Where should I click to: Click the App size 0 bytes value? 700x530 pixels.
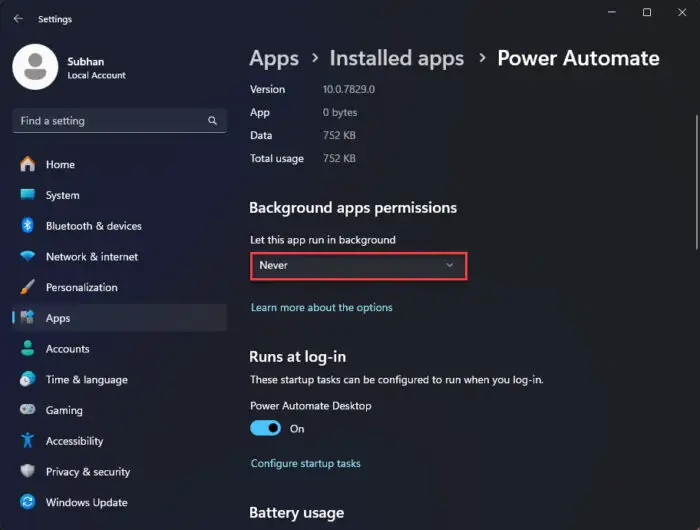[340, 112]
